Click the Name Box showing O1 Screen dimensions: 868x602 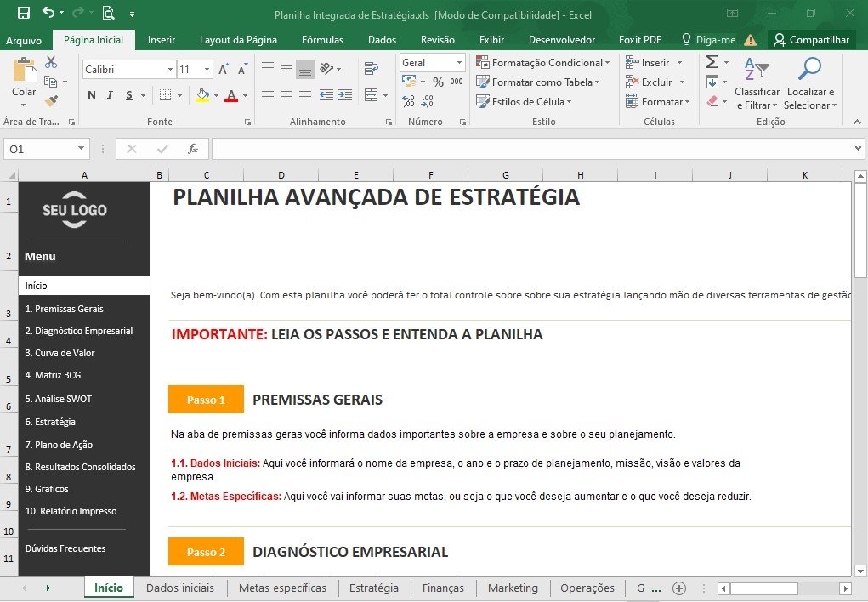[x=40, y=149]
